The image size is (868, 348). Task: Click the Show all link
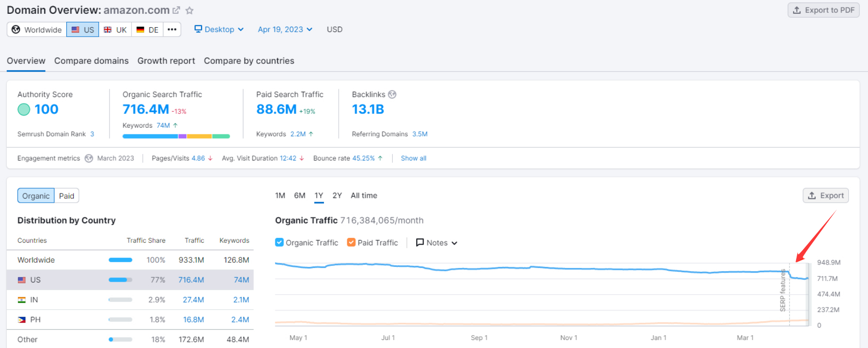pyautogui.click(x=414, y=158)
